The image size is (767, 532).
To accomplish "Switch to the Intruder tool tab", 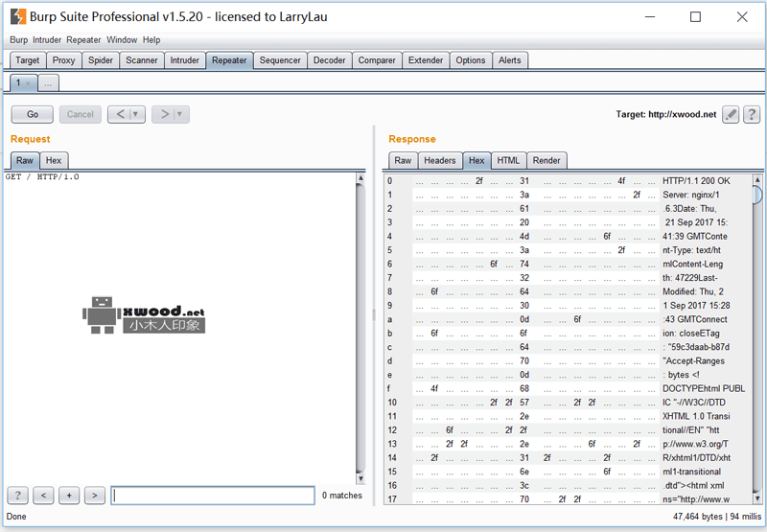I will [x=184, y=60].
